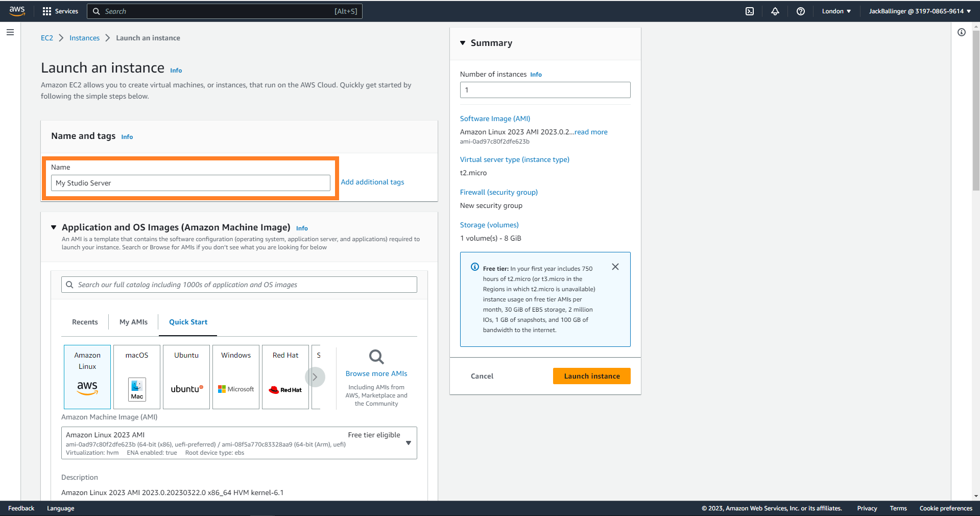Click the info icon in Free tier box
Screen dimensions: 980x516
pyautogui.click(x=475, y=267)
